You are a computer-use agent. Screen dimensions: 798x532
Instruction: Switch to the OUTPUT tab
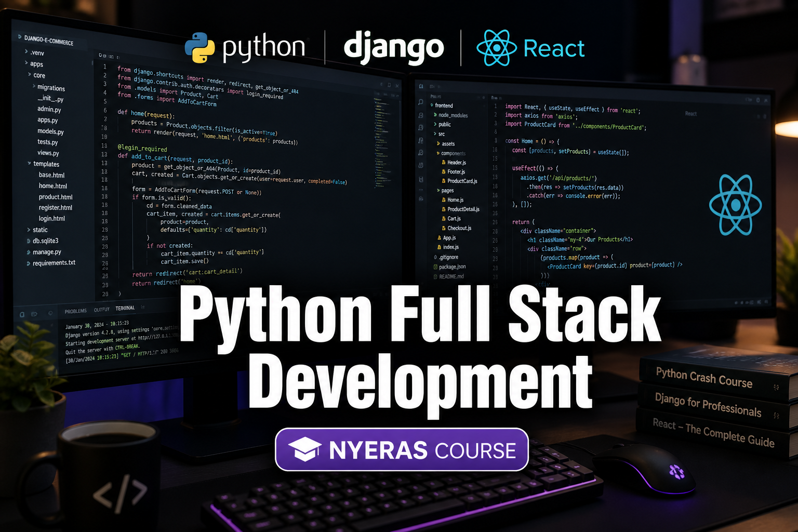click(102, 310)
